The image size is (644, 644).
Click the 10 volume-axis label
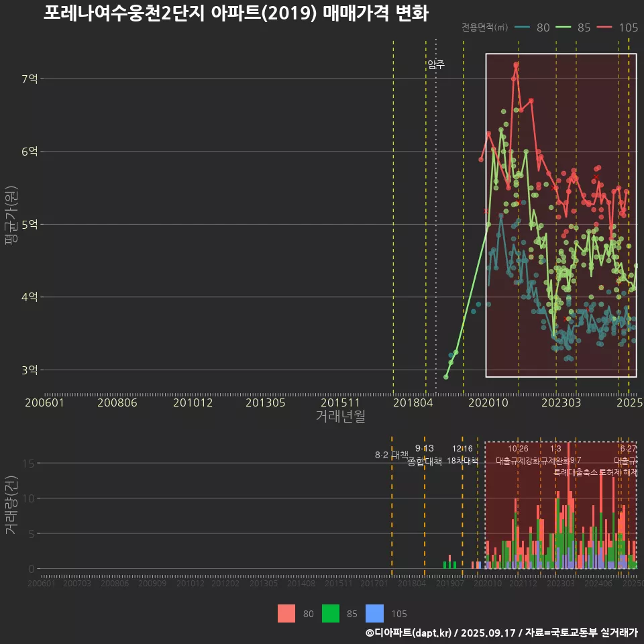pos(29,498)
